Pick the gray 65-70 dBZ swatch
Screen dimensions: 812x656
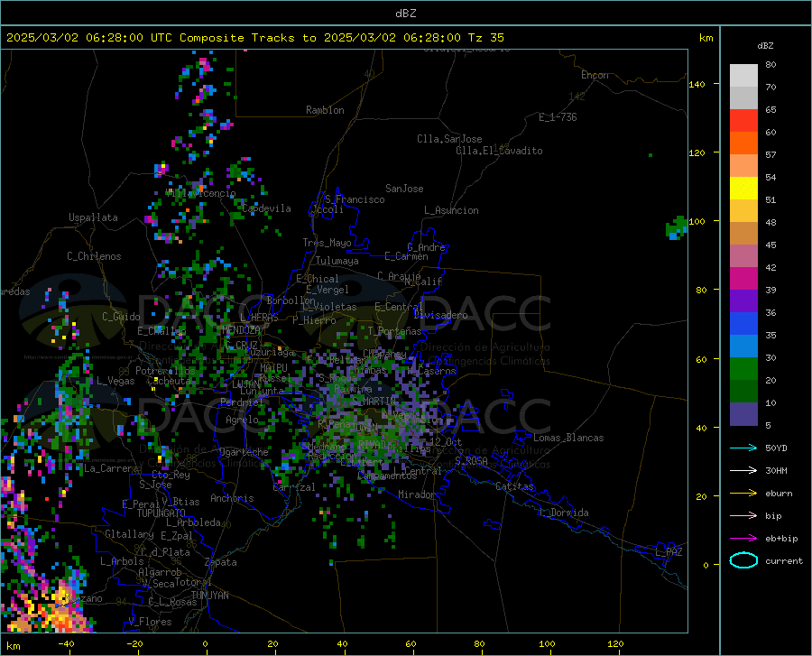click(743, 97)
